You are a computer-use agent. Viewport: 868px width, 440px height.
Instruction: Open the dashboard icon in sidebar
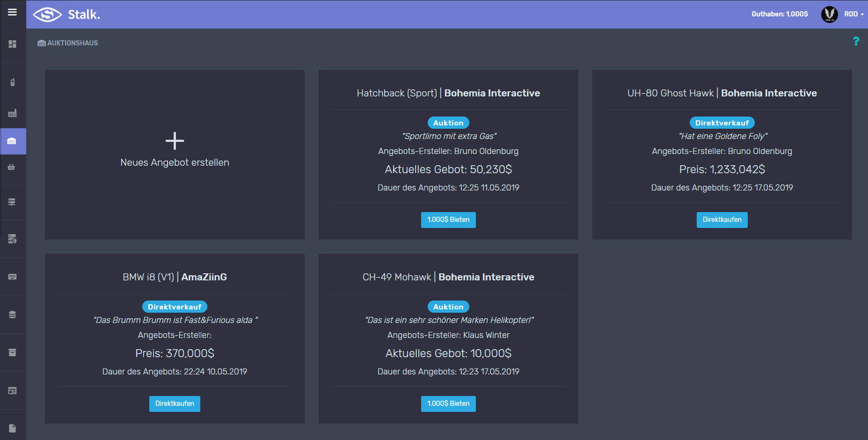pyautogui.click(x=13, y=44)
